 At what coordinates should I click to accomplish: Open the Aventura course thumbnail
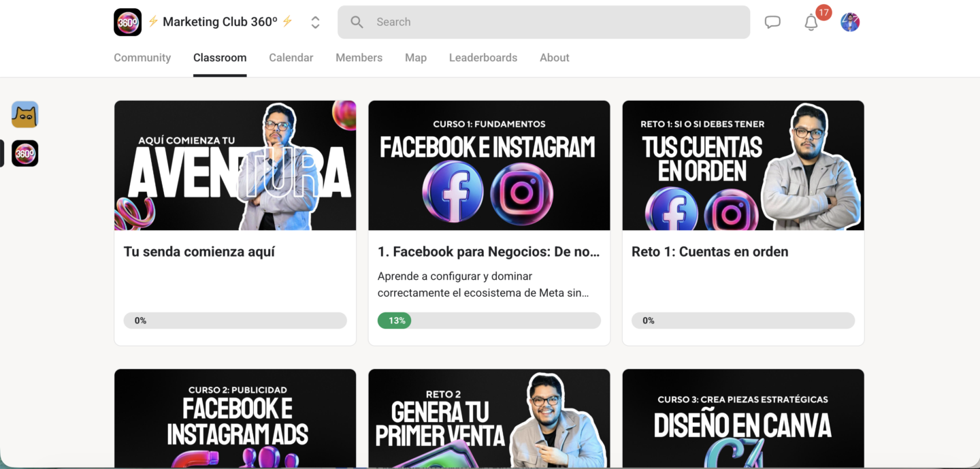(x=235, y=165)
